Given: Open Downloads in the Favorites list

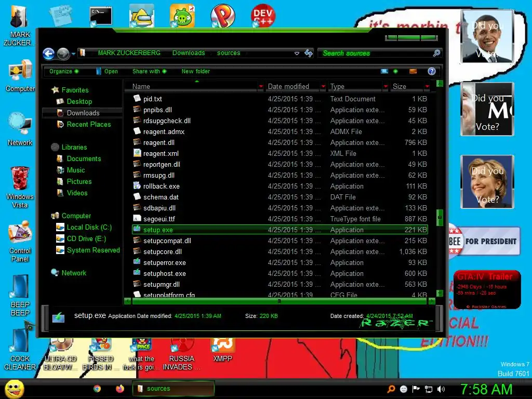Looking at the screenshot, I should click(83, 113).
